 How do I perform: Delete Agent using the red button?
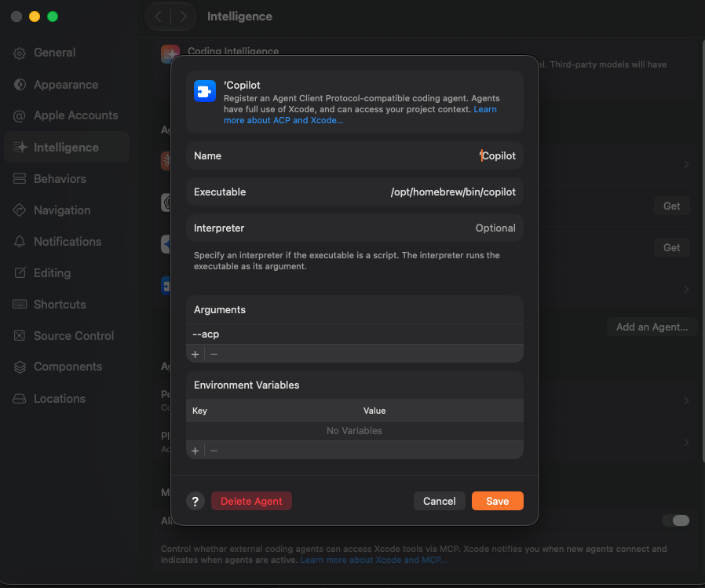point(251,501)
